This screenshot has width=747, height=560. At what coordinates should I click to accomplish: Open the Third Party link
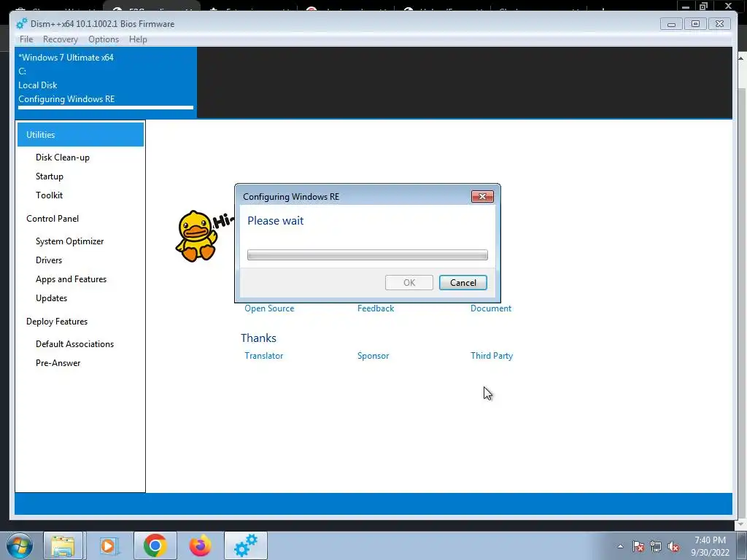pyautogui.click(x=491, y=356)
